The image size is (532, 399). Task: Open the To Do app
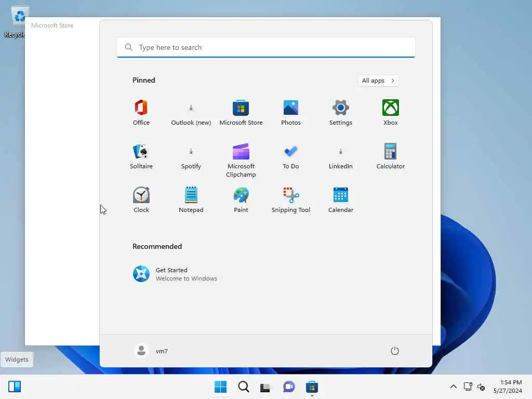[x=291, y=156]
